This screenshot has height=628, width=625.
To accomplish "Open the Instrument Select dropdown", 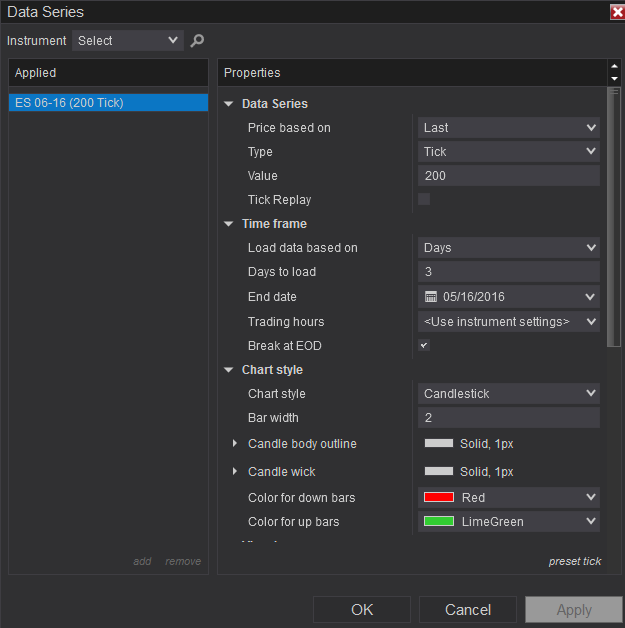I will (128, 40).
